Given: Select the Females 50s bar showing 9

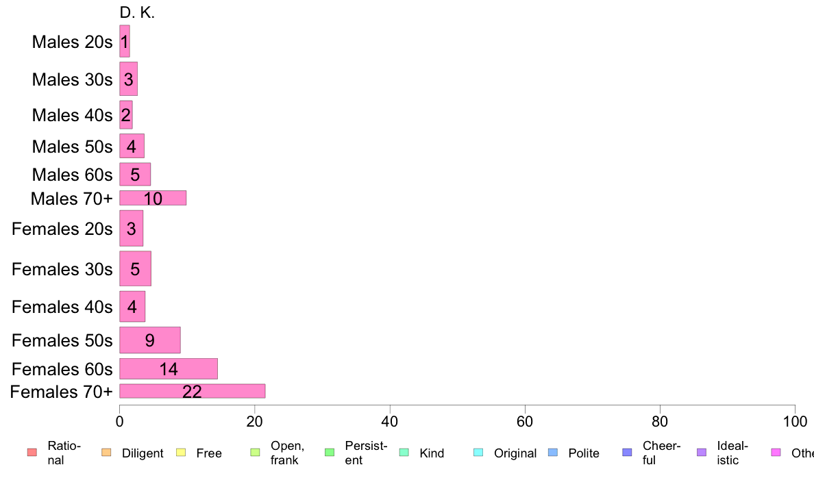Looking at the screenshot, I should [150, 340].
